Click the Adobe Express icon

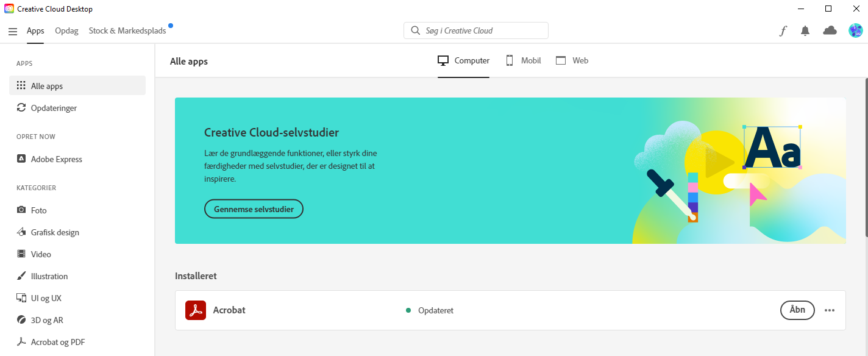pos(21,159)
